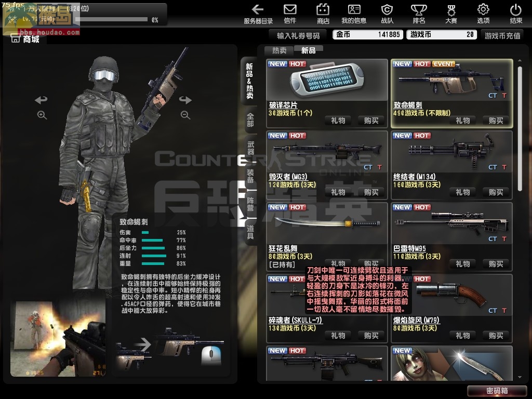Open My Info (我的信息)
This screenshot has width=532, height=399.
354,14
